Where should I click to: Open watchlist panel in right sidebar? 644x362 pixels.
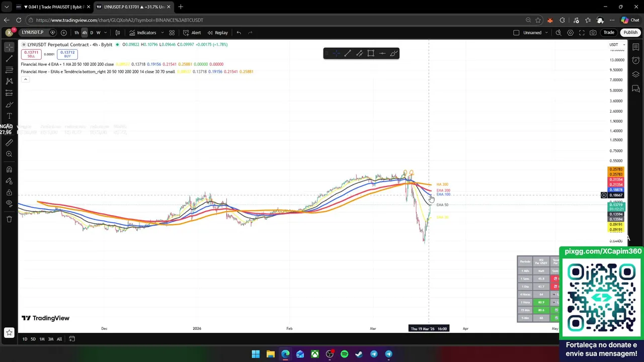tap(636, 47)
